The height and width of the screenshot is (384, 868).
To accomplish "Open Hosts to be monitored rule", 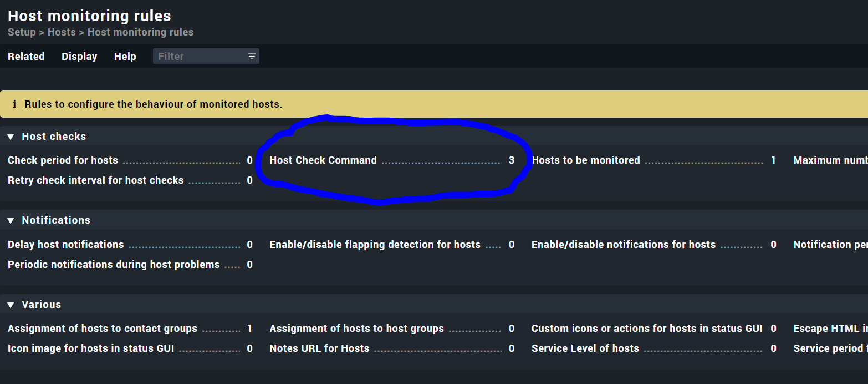I will 586,160.
